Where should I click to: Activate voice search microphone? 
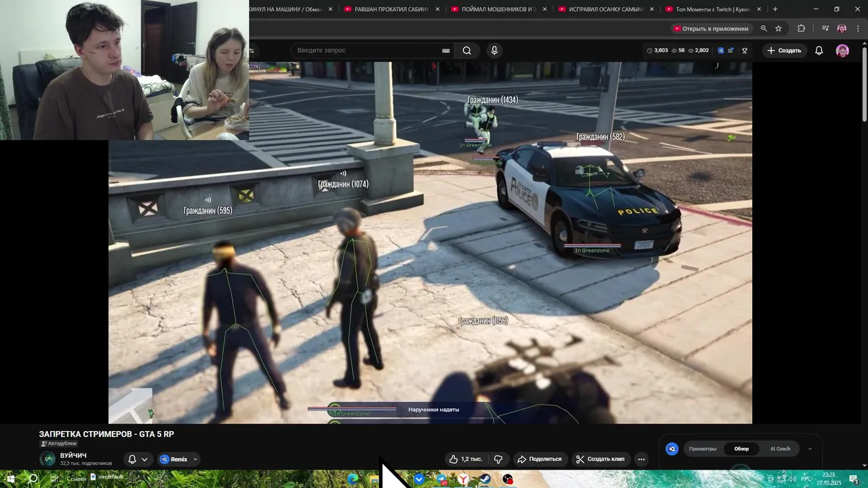pyautogui.click(x=494, y=50)
